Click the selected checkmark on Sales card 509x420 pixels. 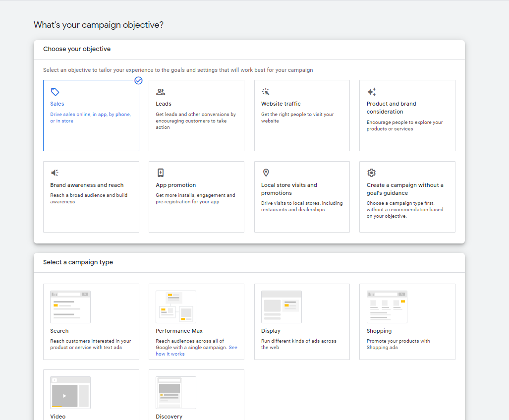click(x=138, y=80)
